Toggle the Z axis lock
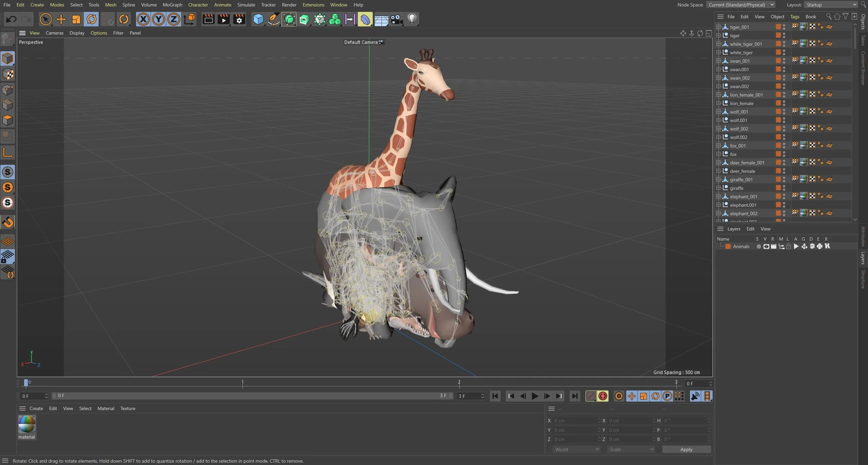Image resolution: width=868 pixels, height=465 pixels. (x=174, y=19)
